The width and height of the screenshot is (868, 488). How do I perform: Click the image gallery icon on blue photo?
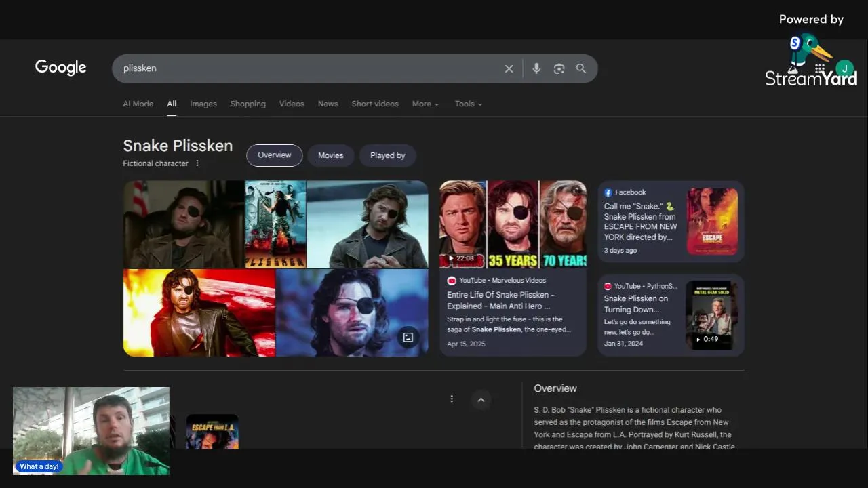click(x=408, y=338)
